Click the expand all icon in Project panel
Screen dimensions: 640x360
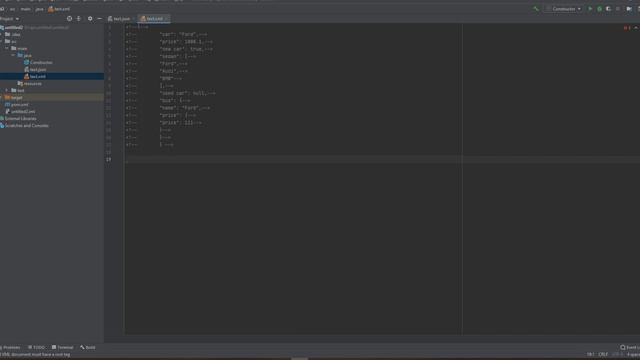coord(79,19)
